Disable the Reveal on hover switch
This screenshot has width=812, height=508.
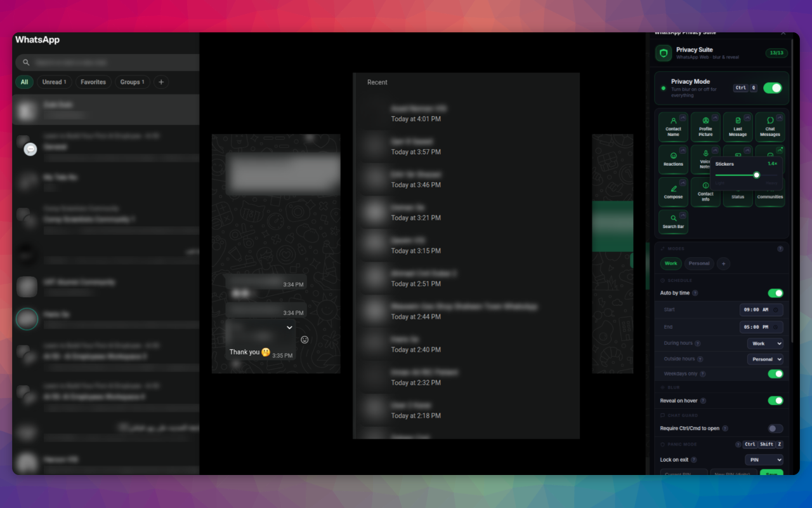coord(776,401)
